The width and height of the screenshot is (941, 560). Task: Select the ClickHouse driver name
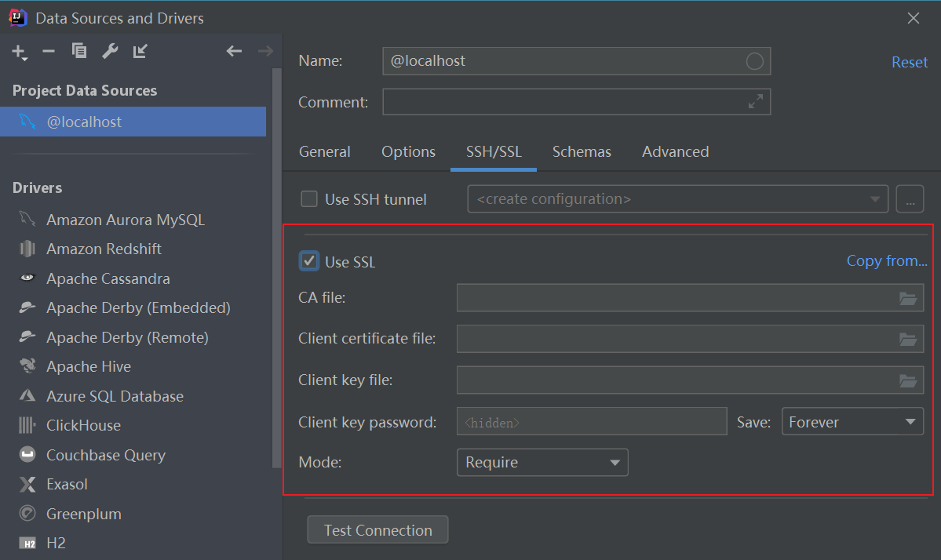(83, 425)
